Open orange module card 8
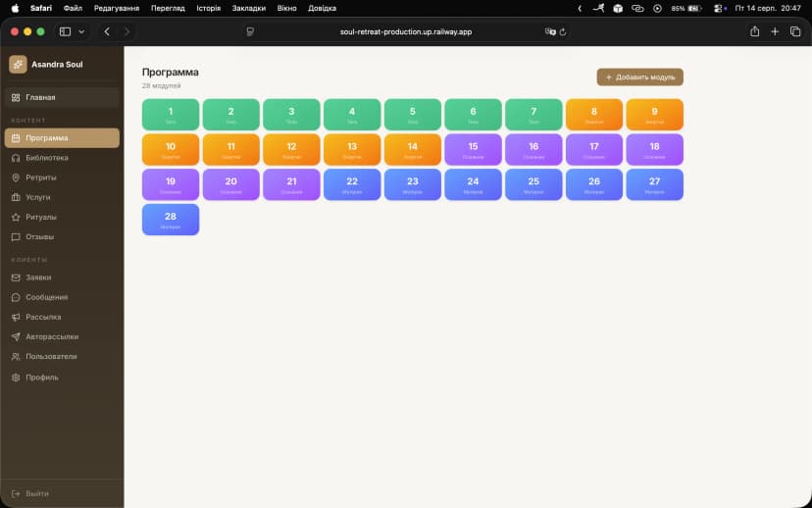Screen dimensions: 812x508 coord(594,115)
